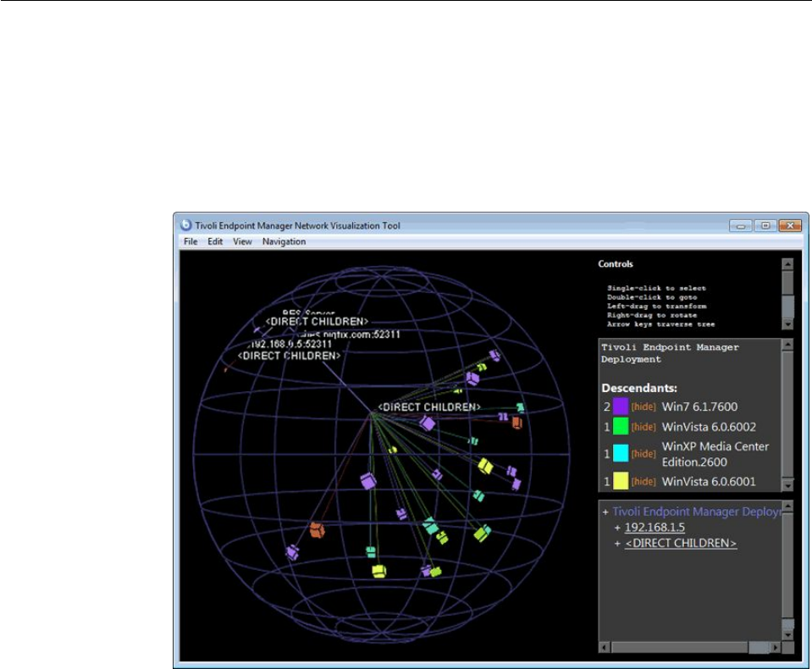Click the Tivoli Endpoint Manager app icon
Viewport: 812px width, 669px height.
pos(185,225)
